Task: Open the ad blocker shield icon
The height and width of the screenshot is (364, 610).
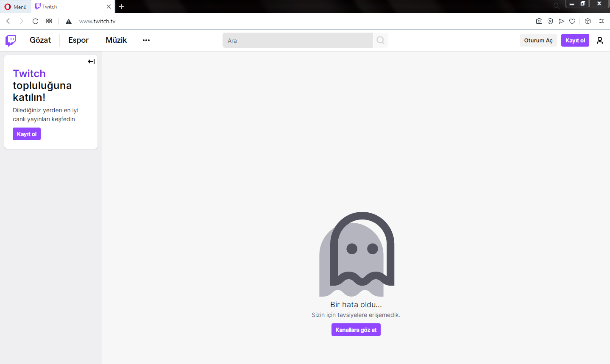Action: click(x=550, y=21)
